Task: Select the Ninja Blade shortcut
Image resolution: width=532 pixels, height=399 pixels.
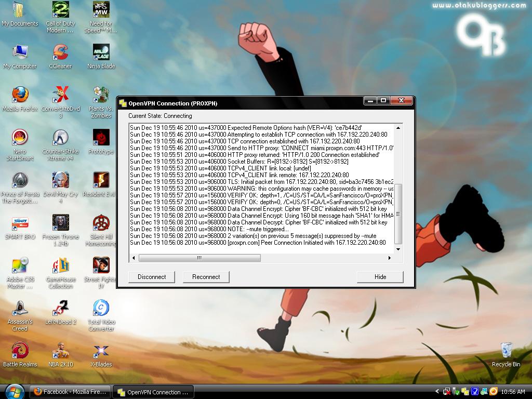Action: click(x=101, y=57)
